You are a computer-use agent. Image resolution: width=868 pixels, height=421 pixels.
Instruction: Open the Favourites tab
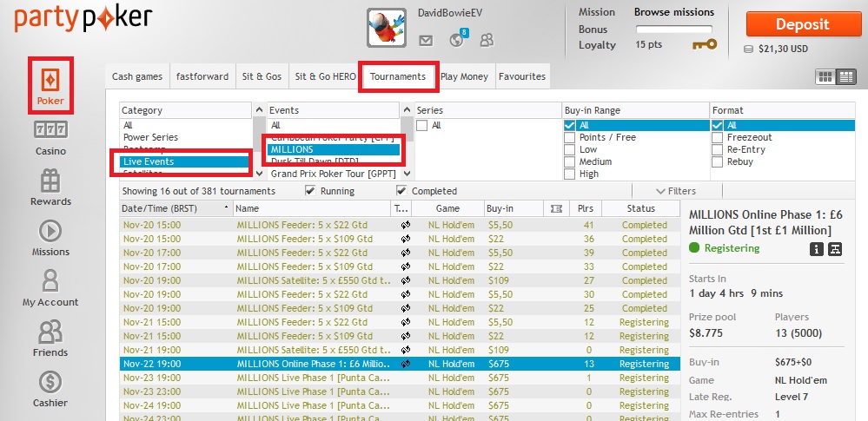[x=522, y=76]
